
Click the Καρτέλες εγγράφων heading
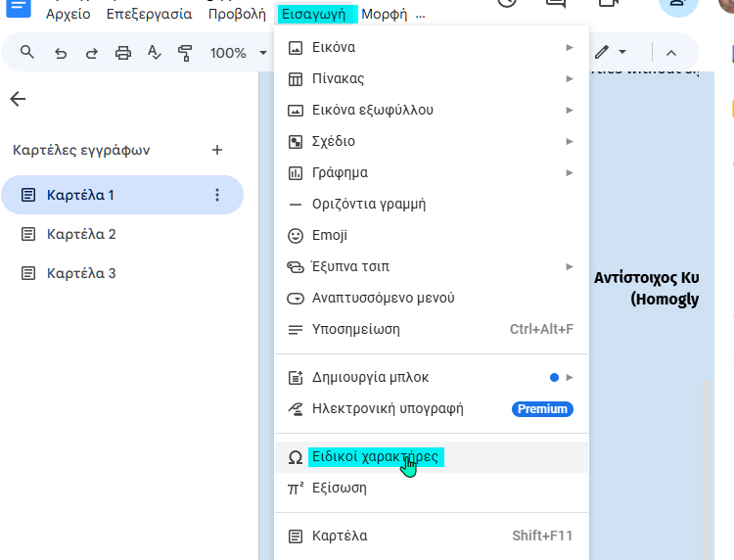pos(81,151)
